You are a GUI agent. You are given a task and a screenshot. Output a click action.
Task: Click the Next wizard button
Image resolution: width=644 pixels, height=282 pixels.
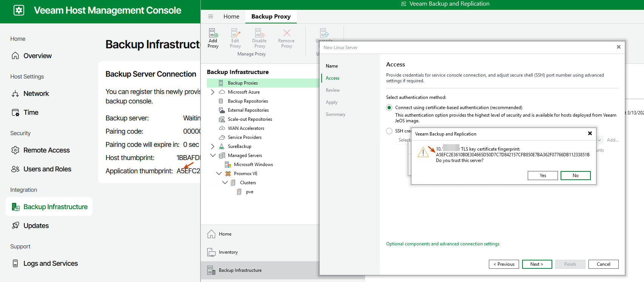(537, 264)
